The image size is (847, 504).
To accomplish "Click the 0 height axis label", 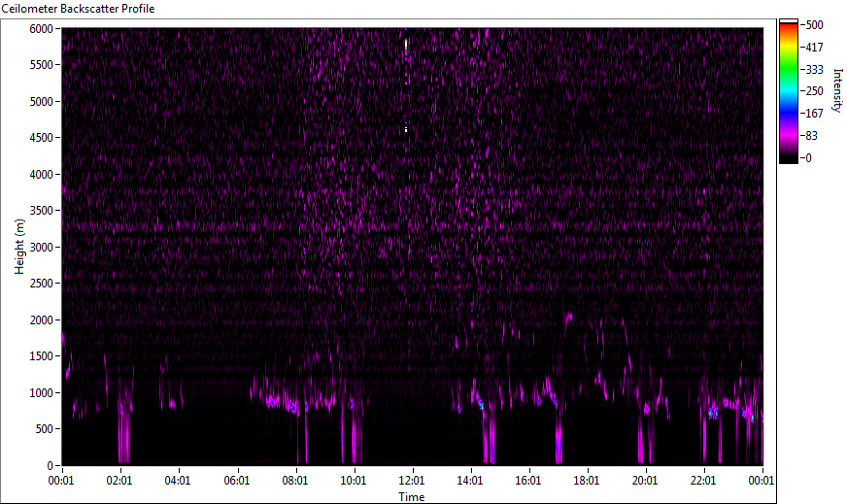I will tap(51, 466).
